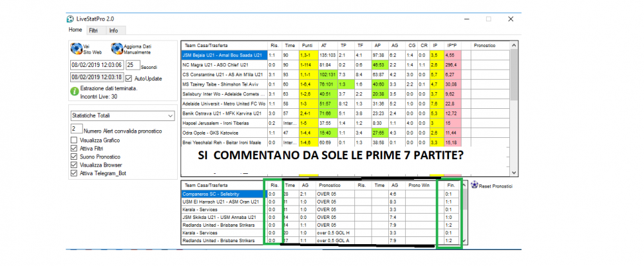Click the Secondi interval input field
The image size is (644, 266).
click(x=132, y=65)
